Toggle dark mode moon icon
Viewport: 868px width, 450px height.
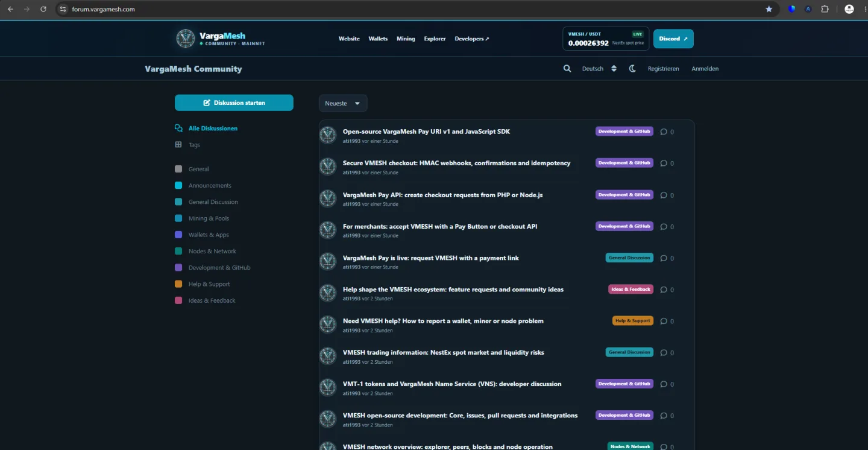point(632,69)
